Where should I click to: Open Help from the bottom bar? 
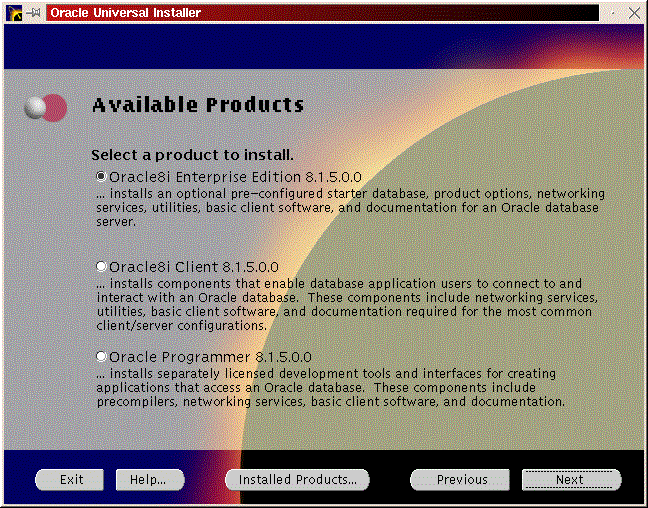148,480
